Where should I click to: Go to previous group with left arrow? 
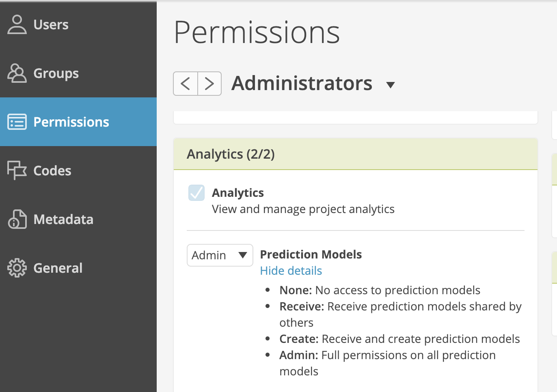point(186,84)
